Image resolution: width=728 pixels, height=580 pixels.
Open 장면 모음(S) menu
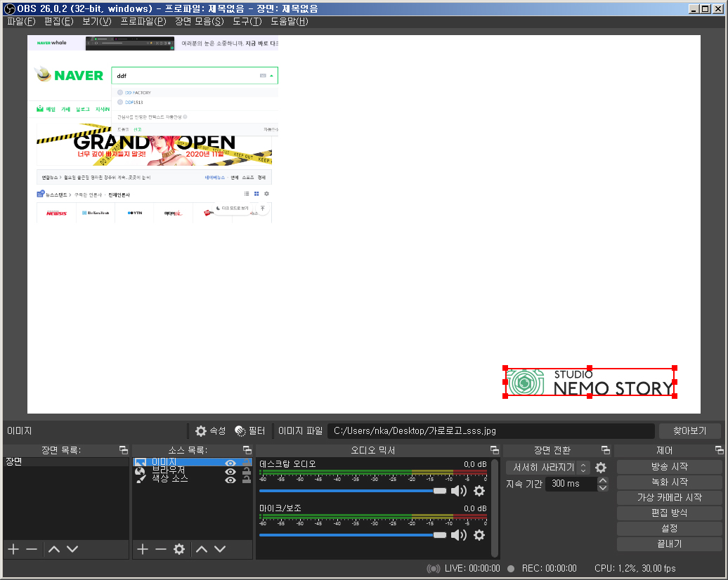click(x=199, y=21)
